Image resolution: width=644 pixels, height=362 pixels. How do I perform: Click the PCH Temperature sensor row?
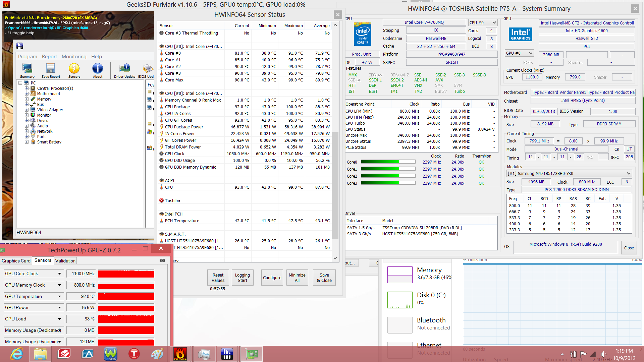[x=245, y=221]
